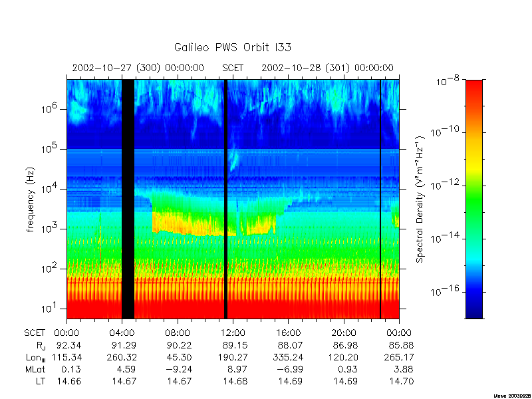The width and height of the screenshot is (532, 399).
Task: Click the MLat value 4.59
Action: pos(126,369)
